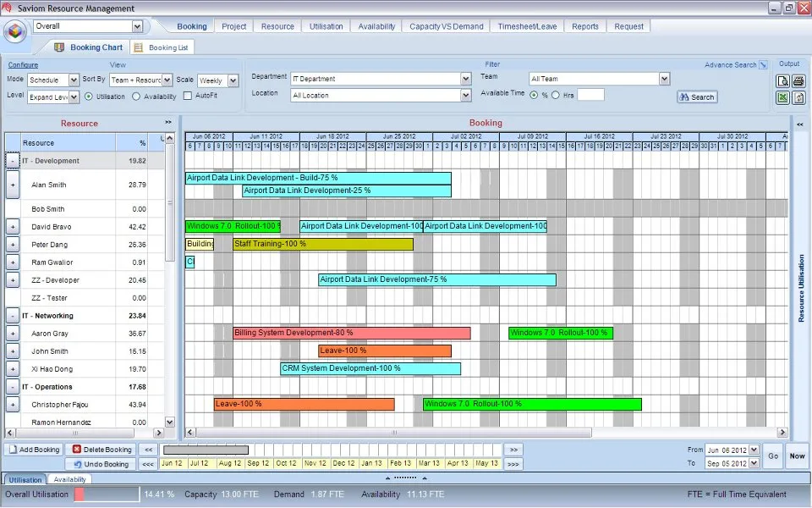Collapse Resource panel with double-arrow icon
This screenshot has width=812, height=508.
tap(168, 122)
